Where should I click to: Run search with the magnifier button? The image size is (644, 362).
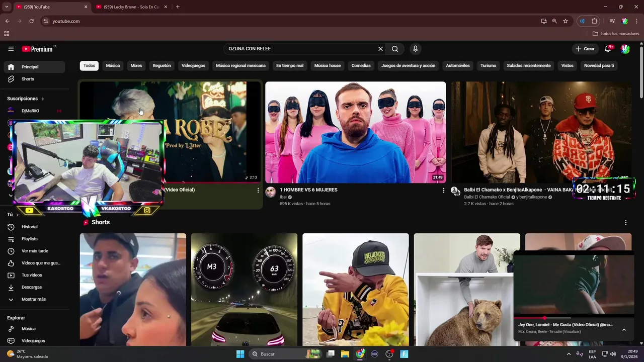point(395,49)
